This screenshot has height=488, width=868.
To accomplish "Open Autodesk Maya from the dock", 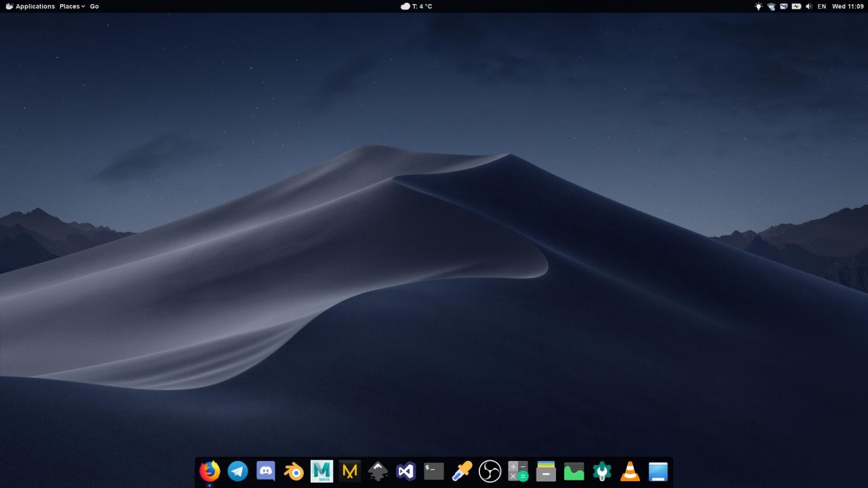I will tap(322, 470).
